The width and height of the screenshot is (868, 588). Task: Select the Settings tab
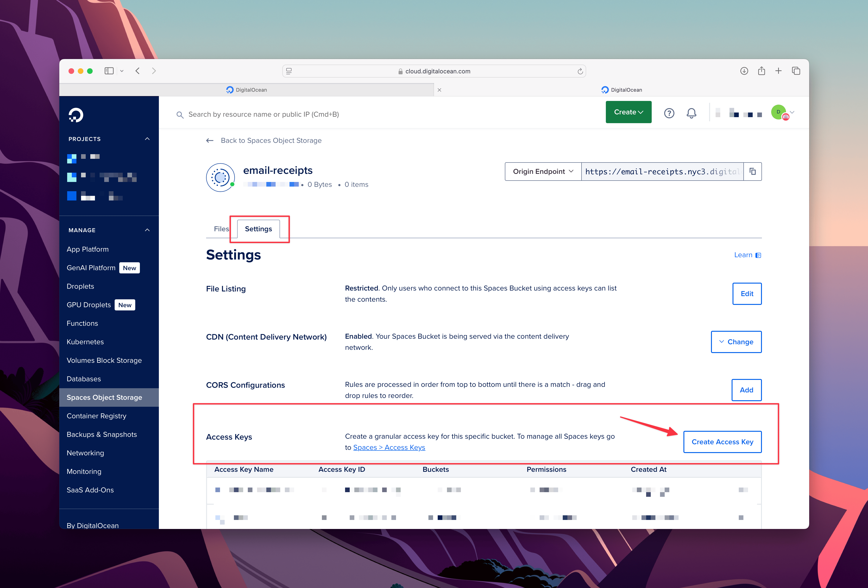258,229
